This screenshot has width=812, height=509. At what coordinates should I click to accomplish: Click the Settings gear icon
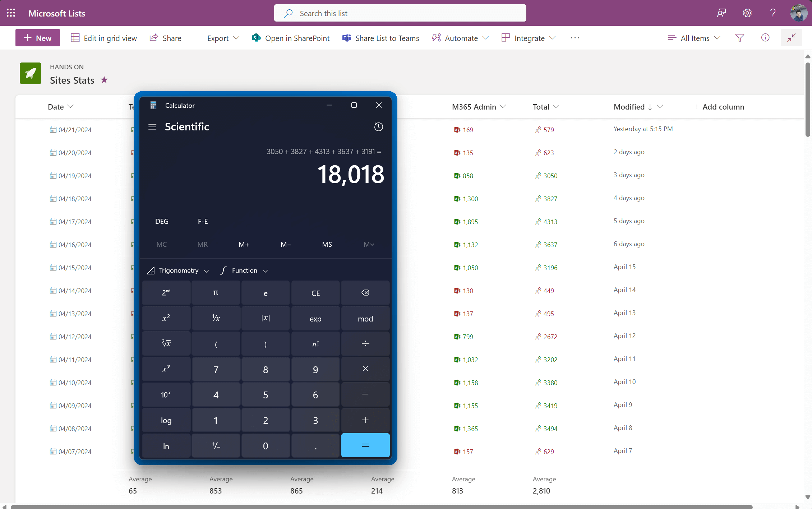pyautogui.click(x=747, y=13)
